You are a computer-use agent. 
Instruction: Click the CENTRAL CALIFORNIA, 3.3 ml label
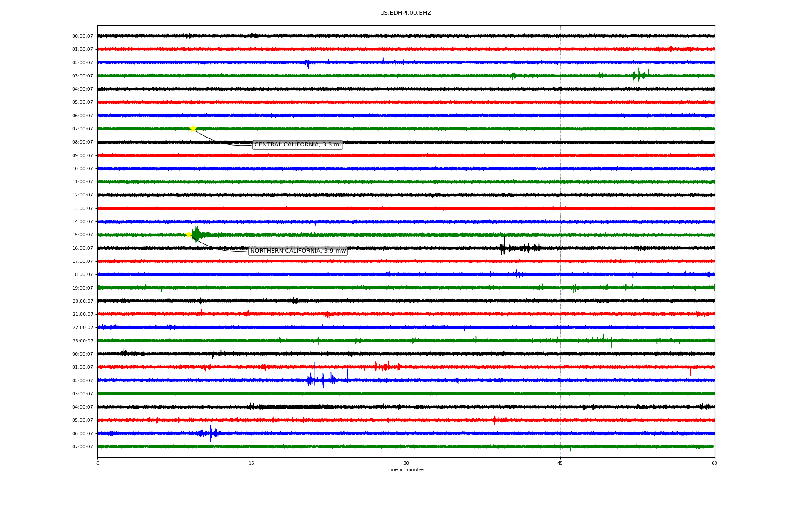[297, 145]
